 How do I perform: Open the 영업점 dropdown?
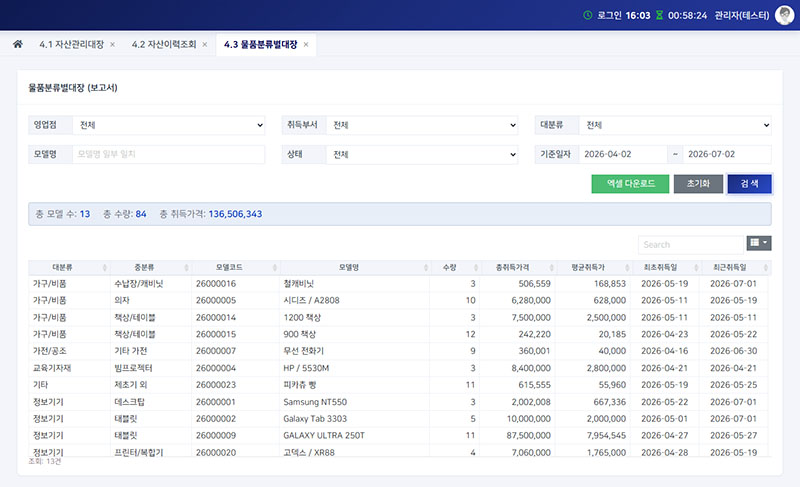(168, 125)
